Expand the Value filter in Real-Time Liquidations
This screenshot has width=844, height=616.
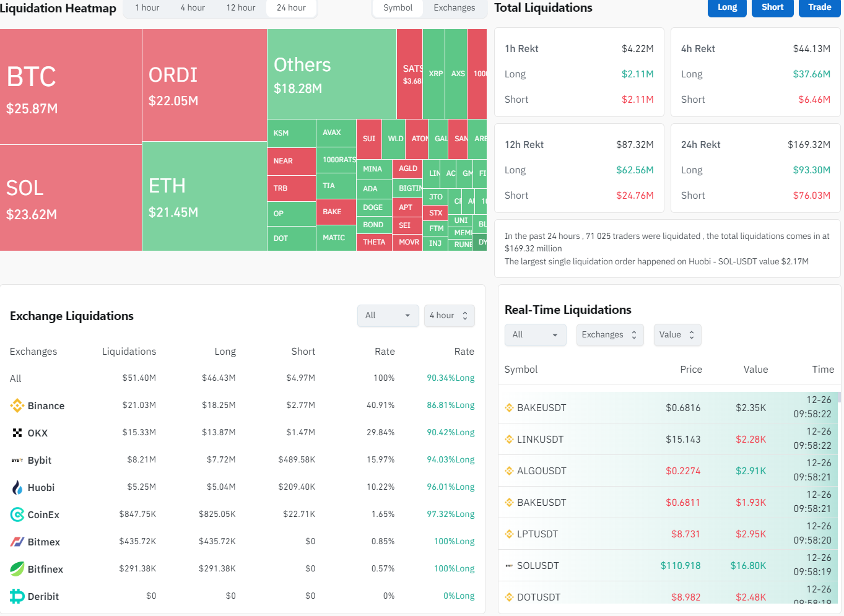point(677,335)
